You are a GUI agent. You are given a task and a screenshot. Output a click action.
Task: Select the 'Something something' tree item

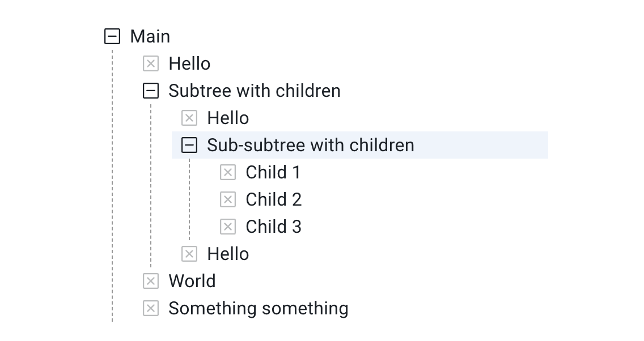258,308
